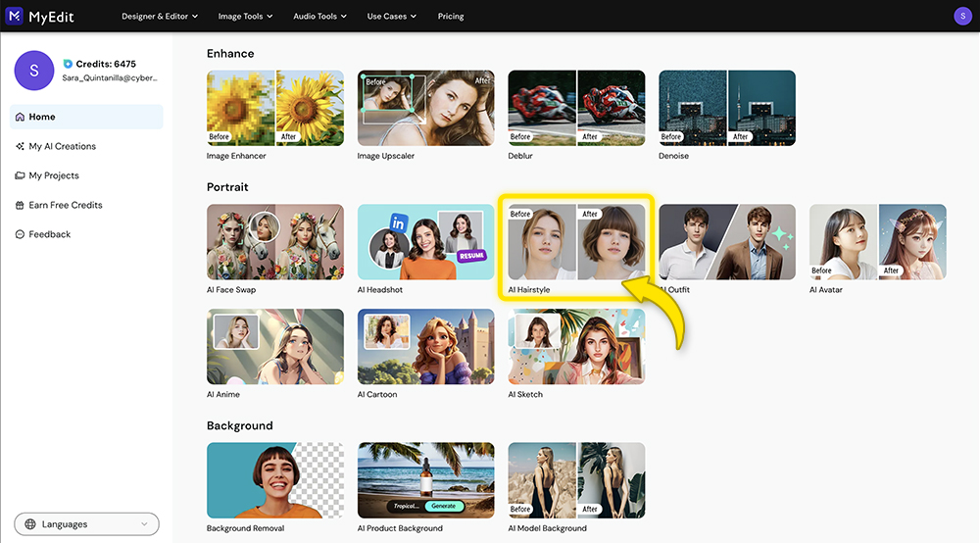Image resolution: width=980 pixels, height=543 pixels.
Task: Click the Earn Free Credits gift icon
Action: 20,205
